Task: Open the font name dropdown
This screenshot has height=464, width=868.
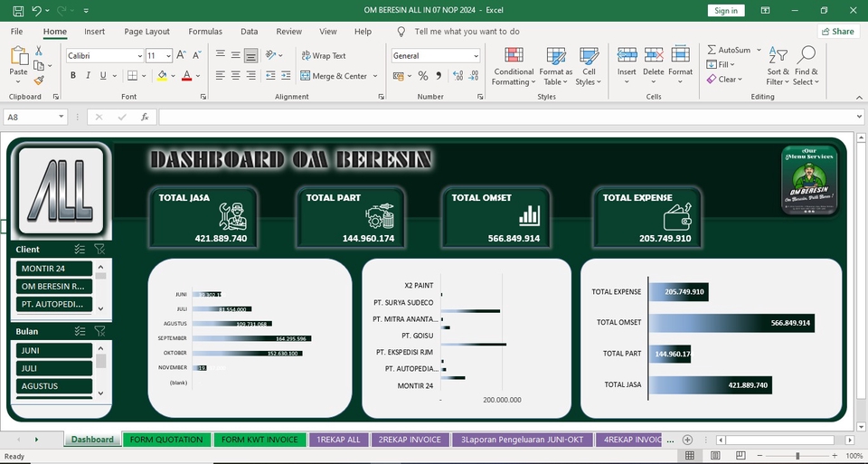Action: [138, 56]
